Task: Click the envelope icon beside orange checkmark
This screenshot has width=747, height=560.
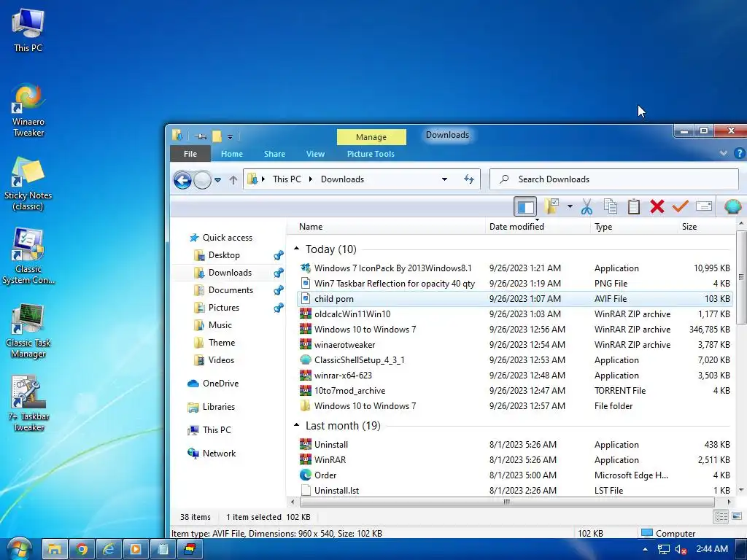Action: tap(704, 206)
